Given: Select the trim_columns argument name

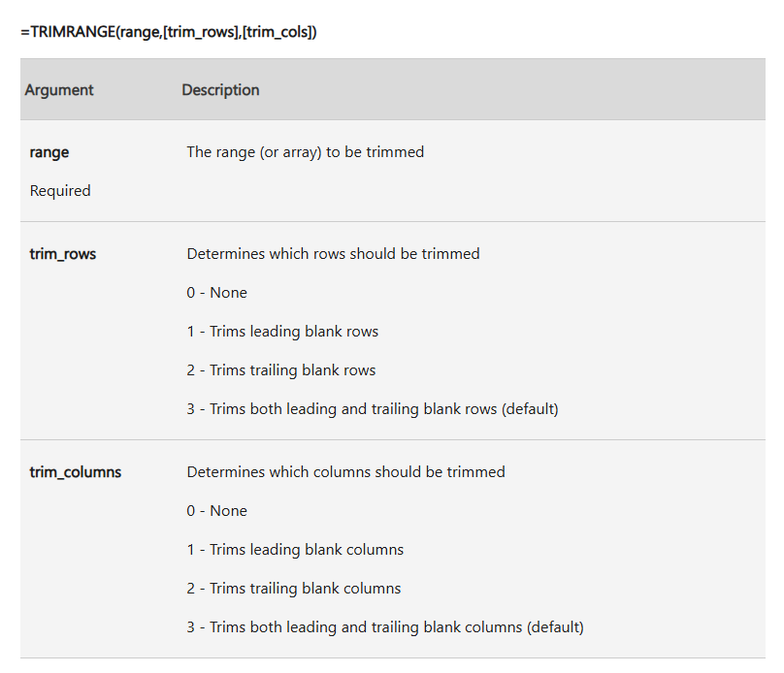Looking at the screenshot, I should [76, 472].
